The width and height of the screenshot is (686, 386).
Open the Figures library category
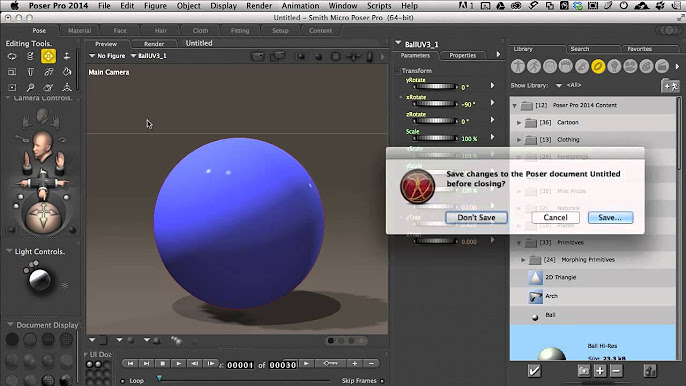click(x=518, y=66)
